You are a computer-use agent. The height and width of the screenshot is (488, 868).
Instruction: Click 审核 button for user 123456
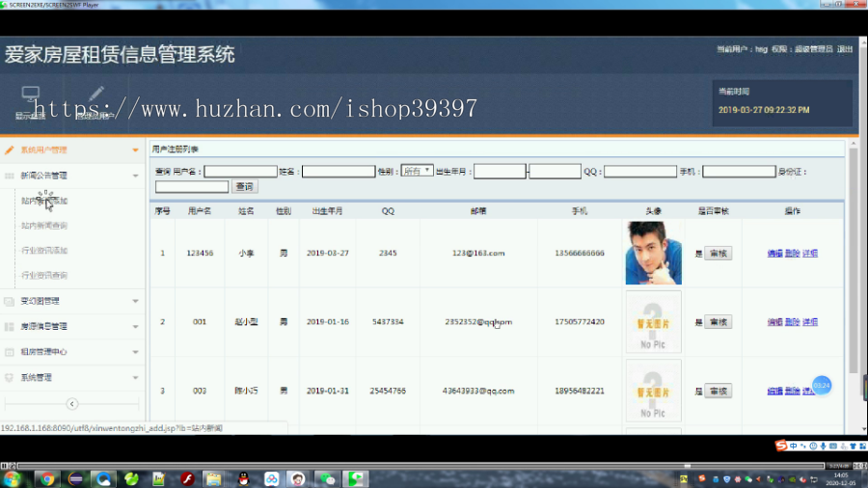tap(718, 254)
